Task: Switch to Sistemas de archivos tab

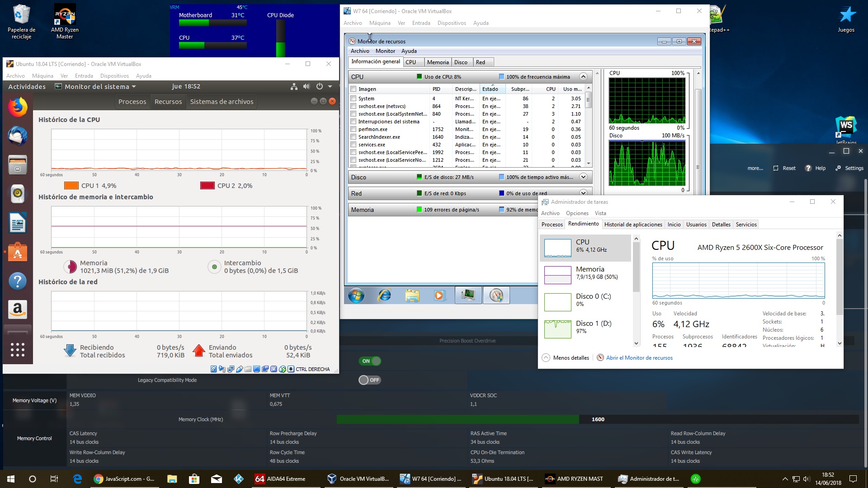Action: coord(222,102)
